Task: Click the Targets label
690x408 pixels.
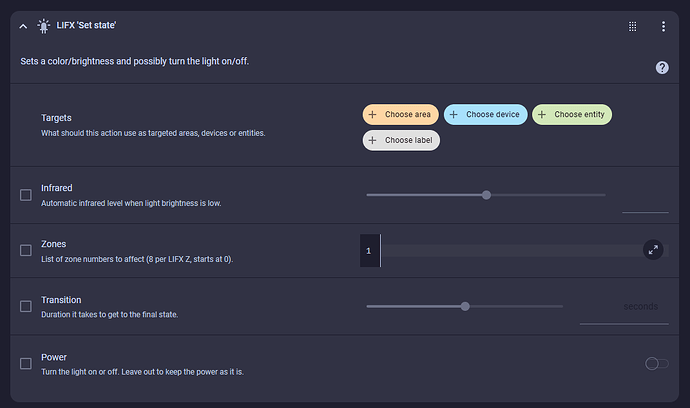Action: 56,118
